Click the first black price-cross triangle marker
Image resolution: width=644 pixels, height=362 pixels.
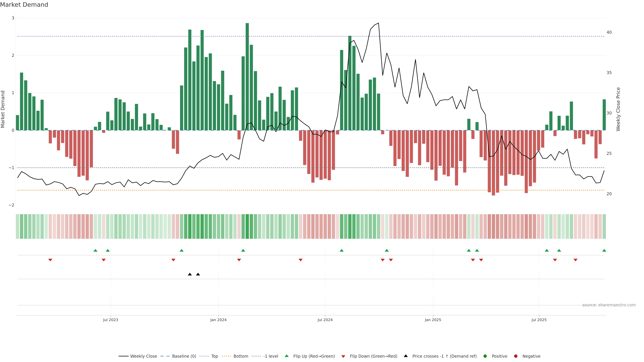pyautogui.click(x=190, y=274)
